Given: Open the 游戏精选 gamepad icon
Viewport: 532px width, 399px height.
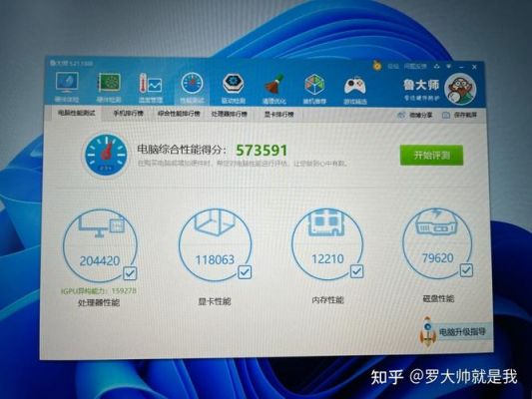Looking at the screenshot, I should [x=355, y=86].
